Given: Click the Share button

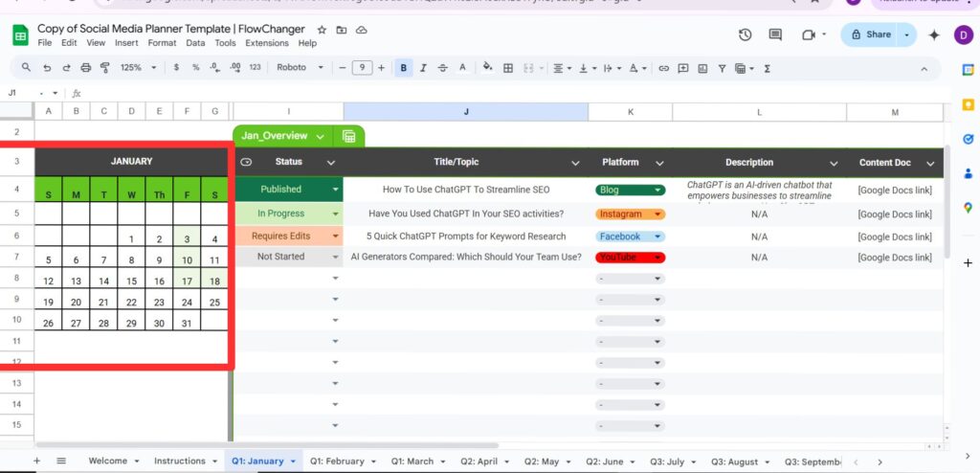Looking at the screenshot, I should click(871, 35).
